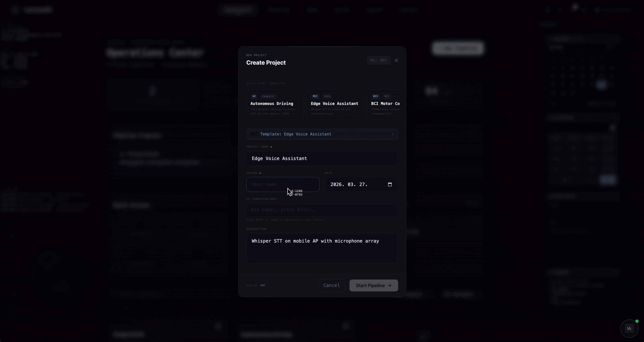Click the MIC badge on Edge Voice card
The width and height of the screenshot is (644, 342).
pyautogui.click(x=315, y=96)
